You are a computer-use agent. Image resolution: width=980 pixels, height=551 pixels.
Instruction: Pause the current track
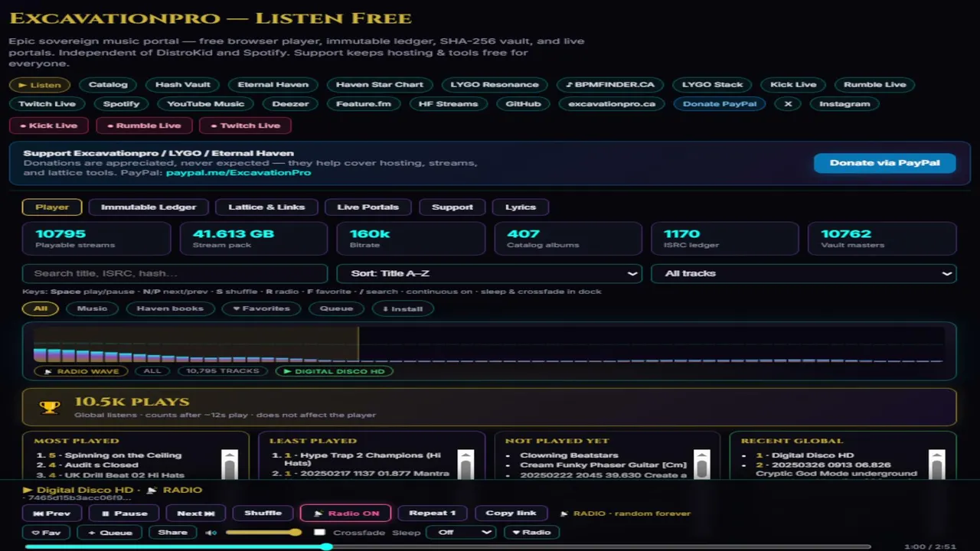[126, 514]
